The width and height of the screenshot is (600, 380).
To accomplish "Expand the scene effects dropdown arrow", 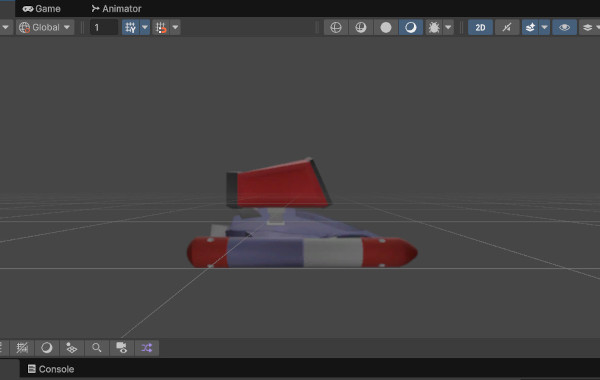I will 545,28.
